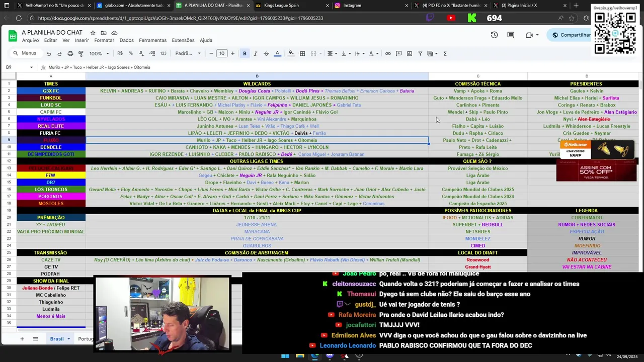
Task: Open horizontal align dropdown
Action: pos(332,53)
